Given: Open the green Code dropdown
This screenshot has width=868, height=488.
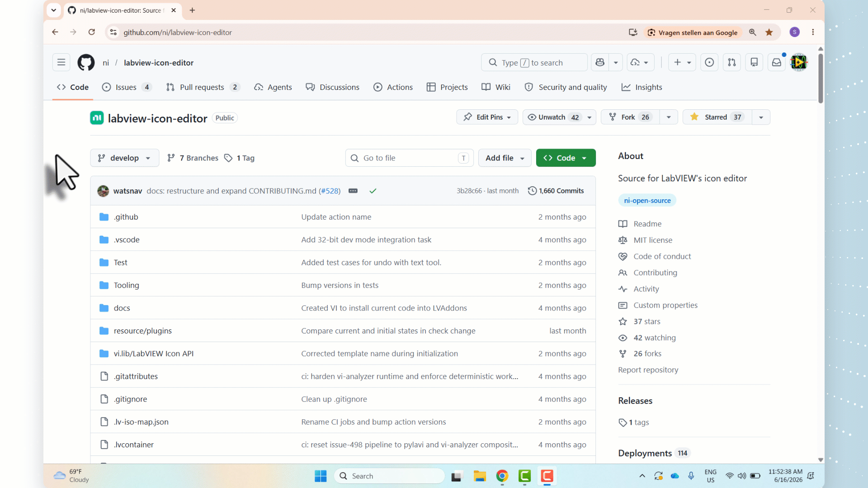Looking at the screenshot, I should click(x=566, y=158).
